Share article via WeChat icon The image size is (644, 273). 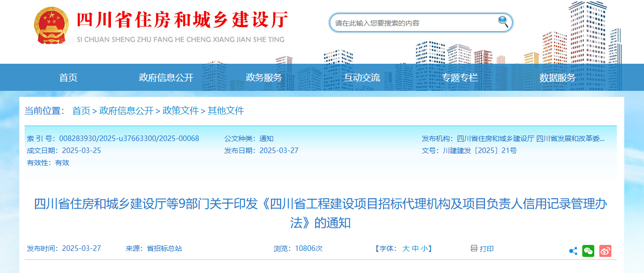click(588, 251)
